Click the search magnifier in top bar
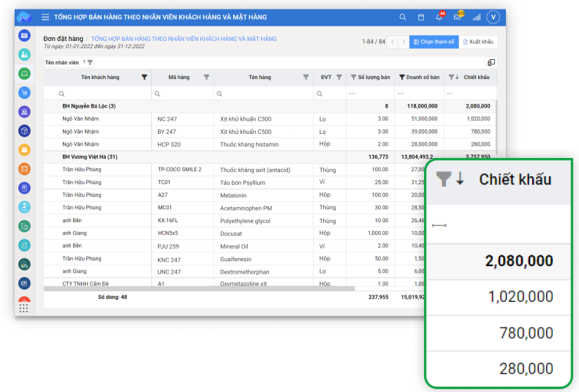 403,17
